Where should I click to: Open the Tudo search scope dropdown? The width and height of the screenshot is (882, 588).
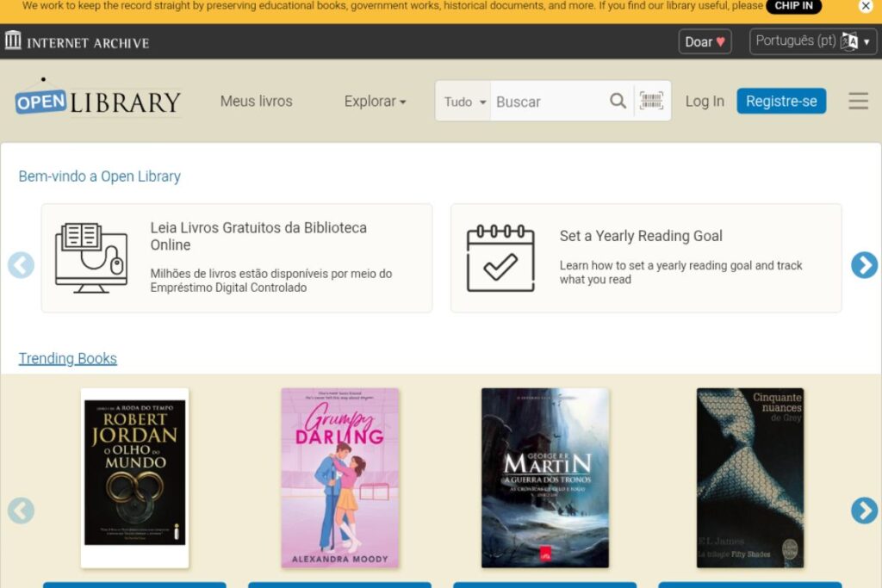(464, 102)
